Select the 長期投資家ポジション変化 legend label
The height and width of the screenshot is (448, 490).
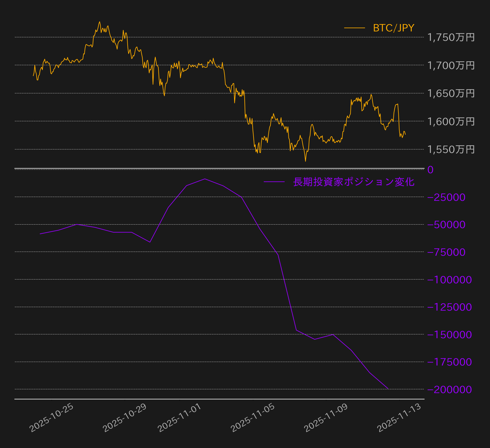point(354,181)
